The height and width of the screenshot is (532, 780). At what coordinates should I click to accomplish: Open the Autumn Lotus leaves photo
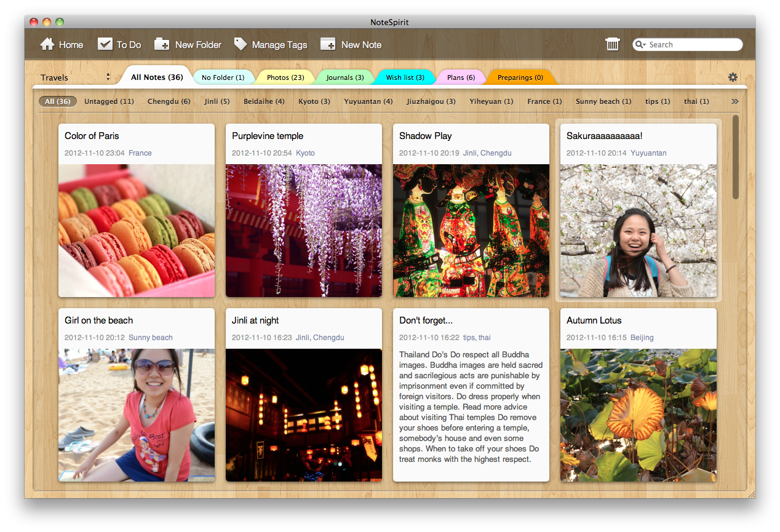[639, 415]
